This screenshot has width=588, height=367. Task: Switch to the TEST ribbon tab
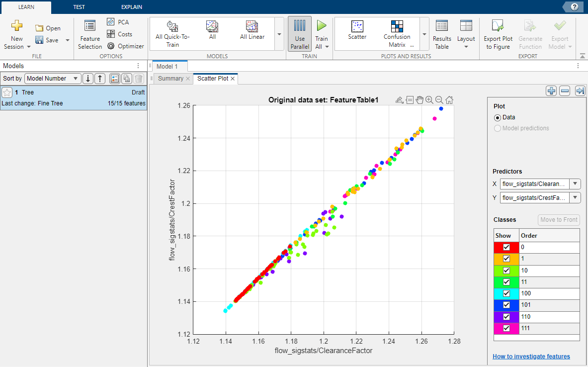(79, 7)
